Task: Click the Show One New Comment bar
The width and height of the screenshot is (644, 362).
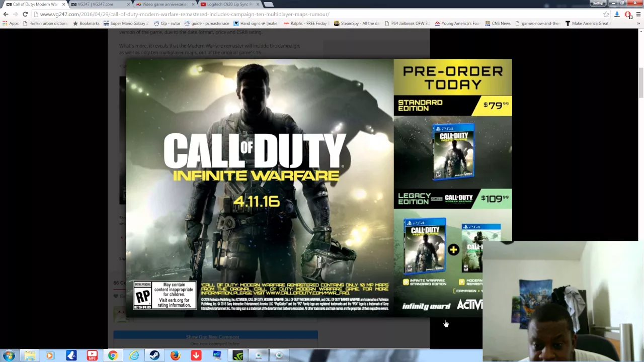Action: (x=215, y=336)
